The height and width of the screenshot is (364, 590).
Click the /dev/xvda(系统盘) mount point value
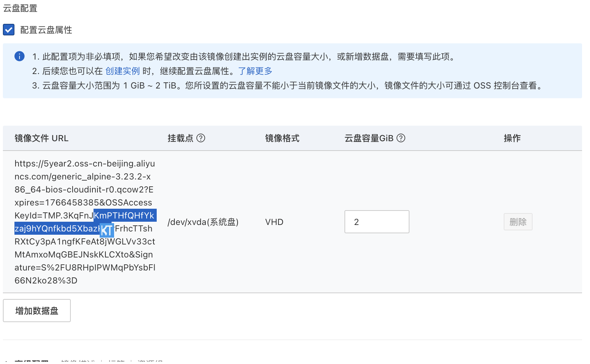pos(203,222)
